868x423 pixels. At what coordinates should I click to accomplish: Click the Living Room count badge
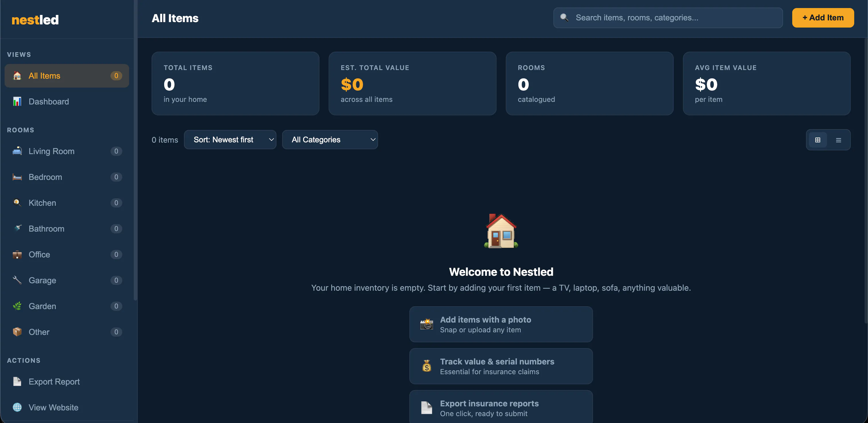[x=116, y=151]
